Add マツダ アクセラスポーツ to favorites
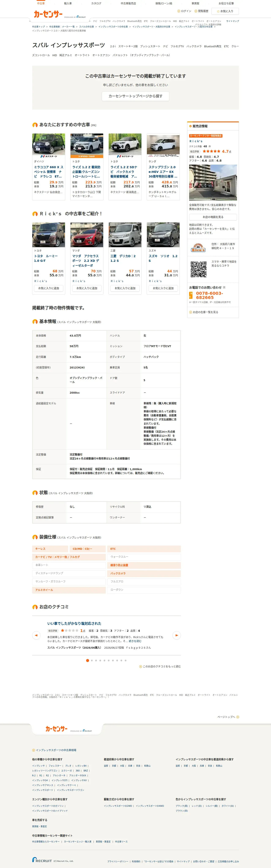 click(87, 288)
